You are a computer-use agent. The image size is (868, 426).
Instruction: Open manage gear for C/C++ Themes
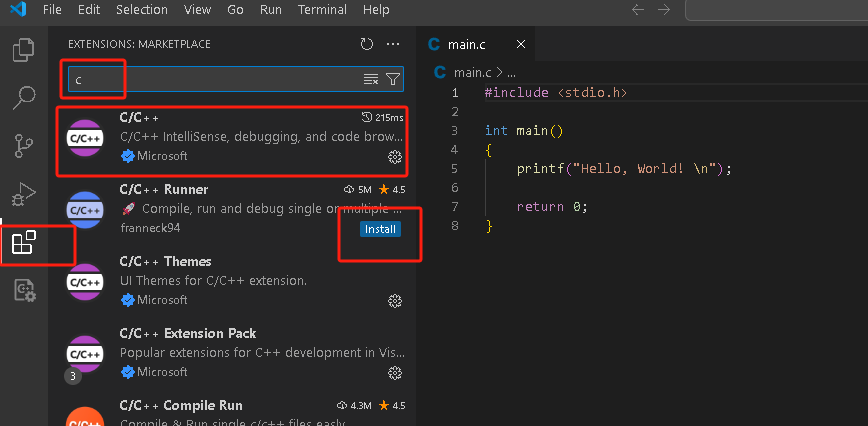[x=395, y=301]
